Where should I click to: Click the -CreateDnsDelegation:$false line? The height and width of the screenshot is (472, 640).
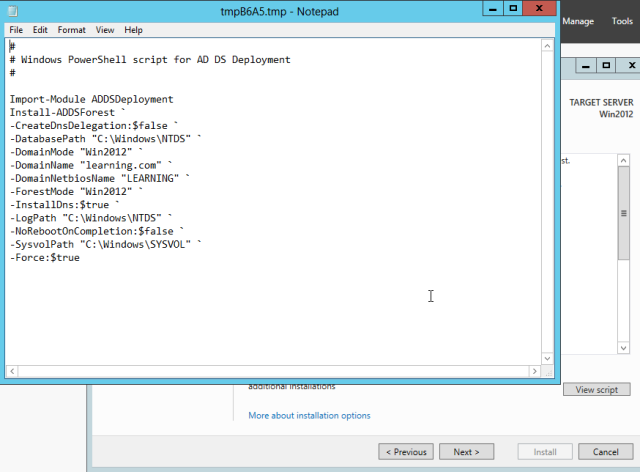click(x=94, y=125)
